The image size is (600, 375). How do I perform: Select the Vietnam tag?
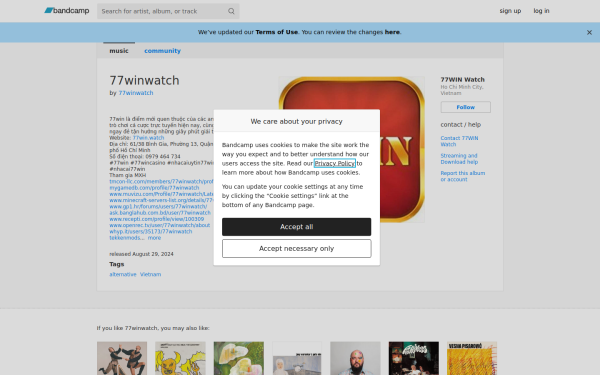[150, 274]
